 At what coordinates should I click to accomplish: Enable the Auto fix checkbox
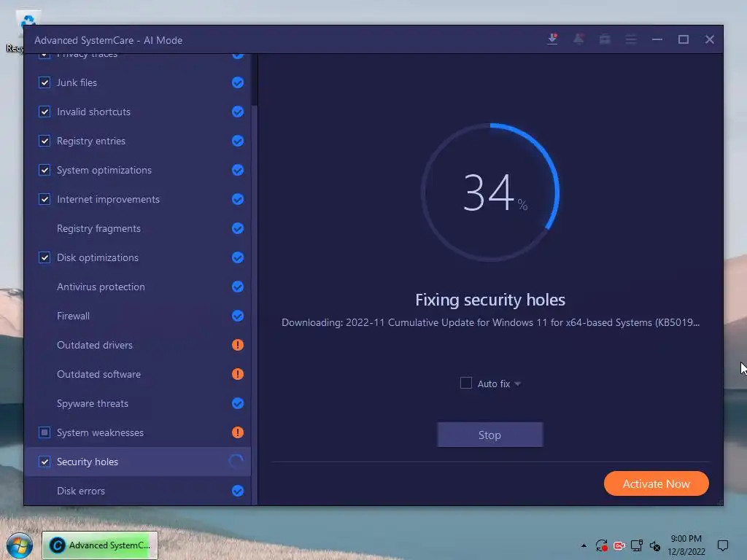coord(466,384)
